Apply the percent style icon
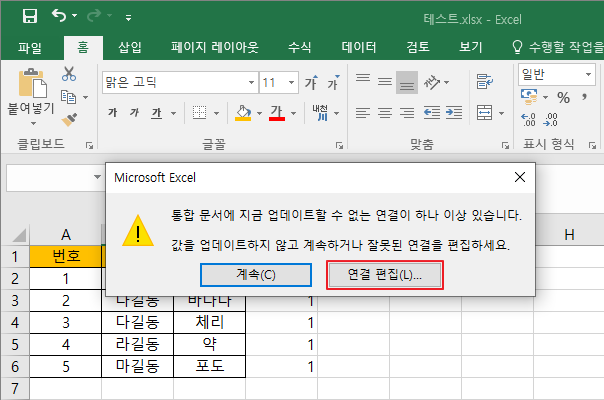This screenshot has height=400, width=604. 563,97
